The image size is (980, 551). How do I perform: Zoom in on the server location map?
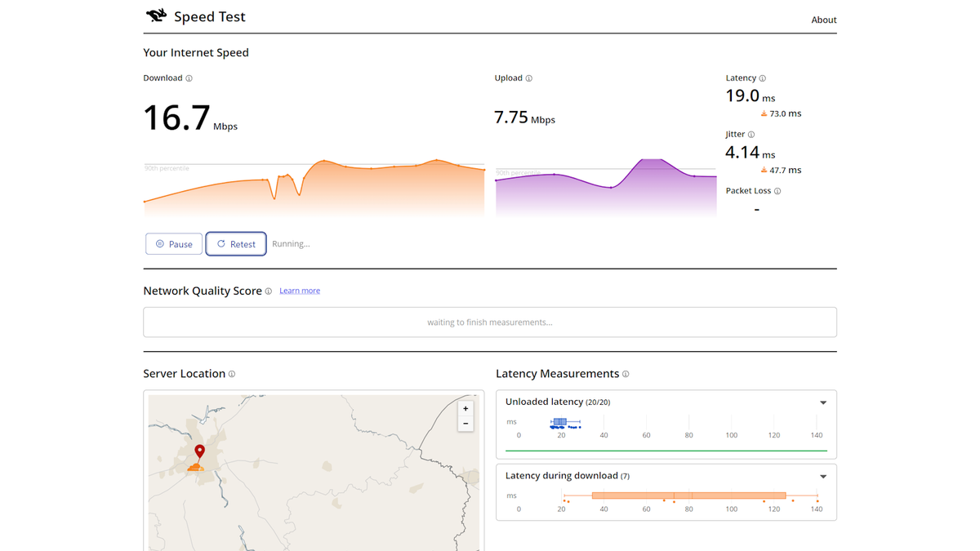point(465,408)
